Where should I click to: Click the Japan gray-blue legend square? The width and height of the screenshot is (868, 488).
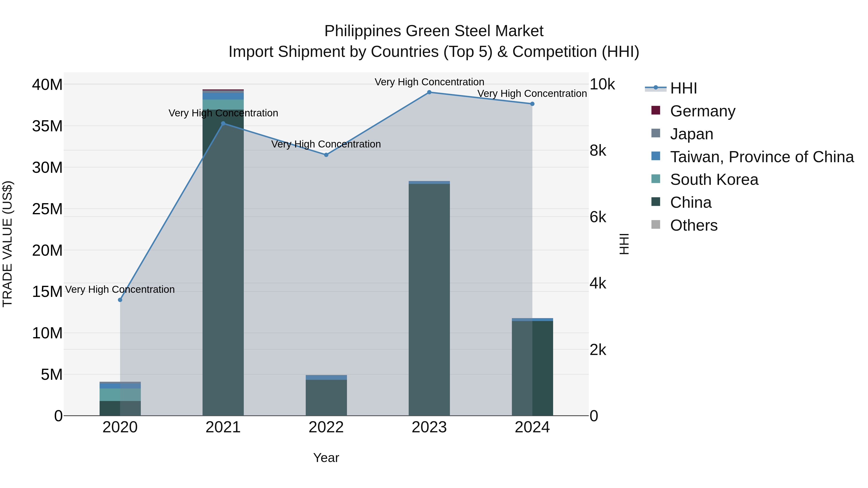click(656, 133)
